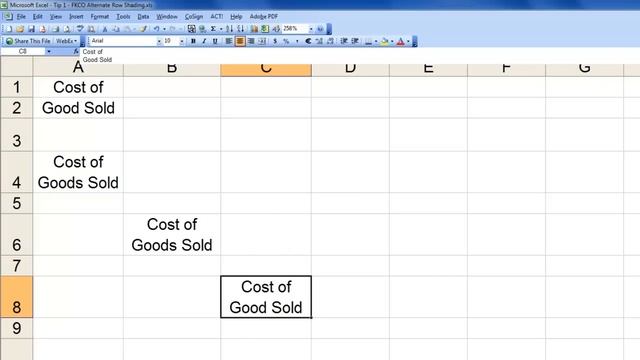The width and height of the screenshot is (640, 360).
Task: Click the Select All corner button
Action: point(16,67)
